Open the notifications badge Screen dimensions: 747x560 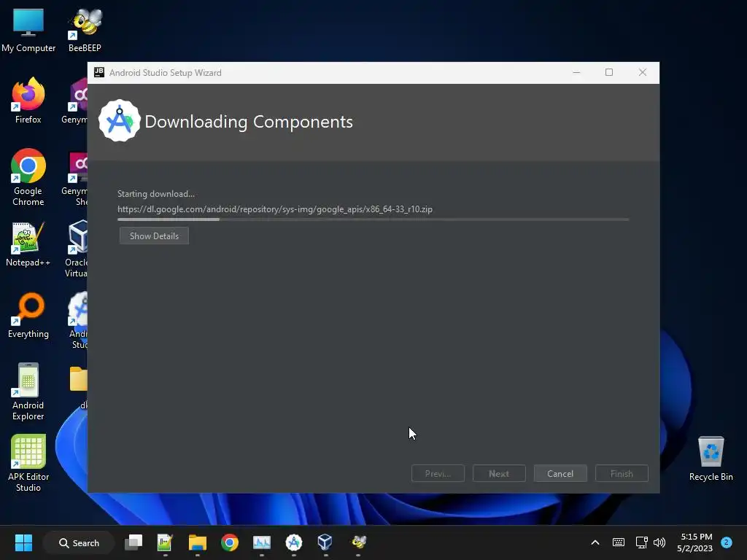[x=727, y=542]
